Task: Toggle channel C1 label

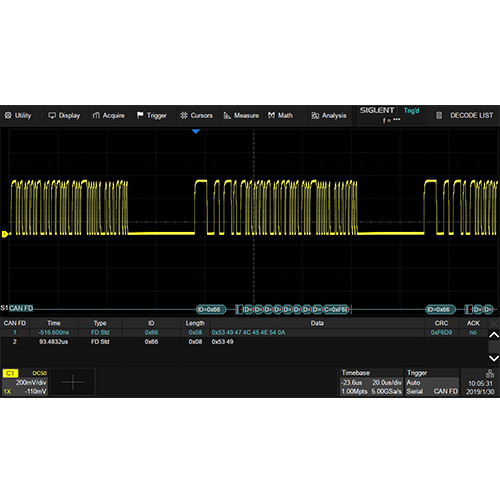Action: 10,373
